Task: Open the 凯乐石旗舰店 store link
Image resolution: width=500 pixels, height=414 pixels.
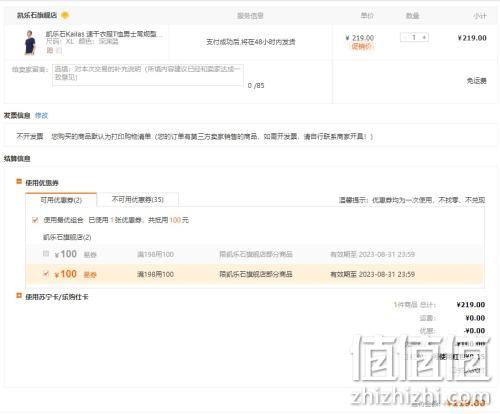Action: click(37, 15)
